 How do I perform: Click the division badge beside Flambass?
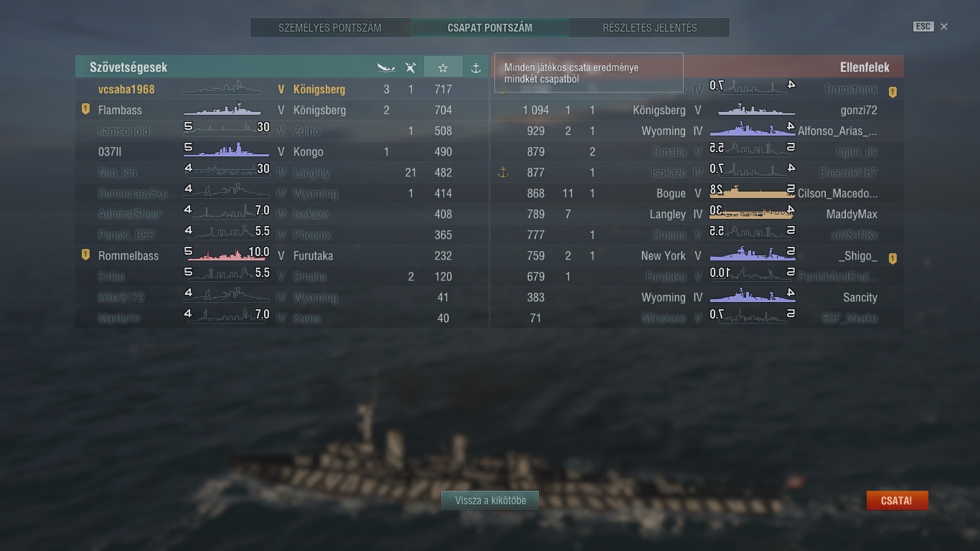[85, 109]
